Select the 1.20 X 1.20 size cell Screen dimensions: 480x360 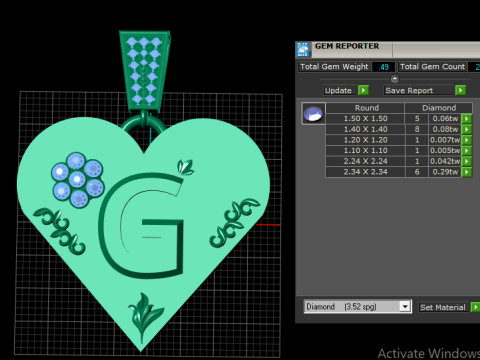pyautogui.click(x=365, y=140)
